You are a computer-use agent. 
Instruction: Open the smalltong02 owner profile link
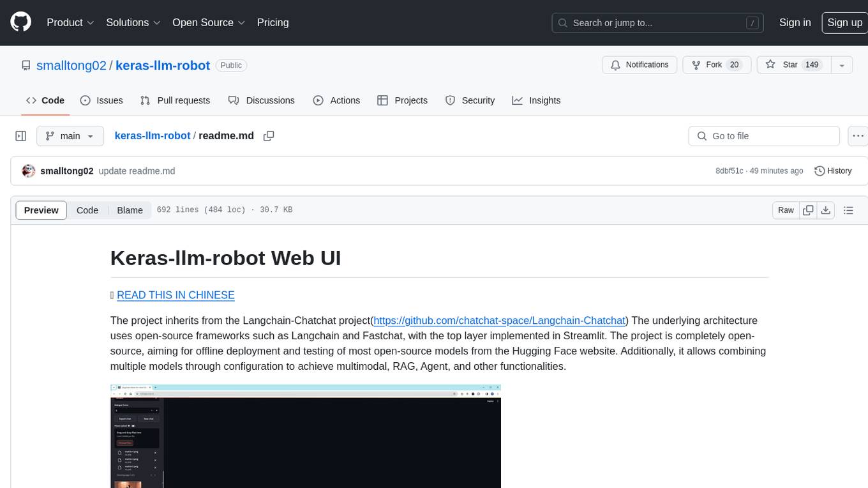click(71, 65)
